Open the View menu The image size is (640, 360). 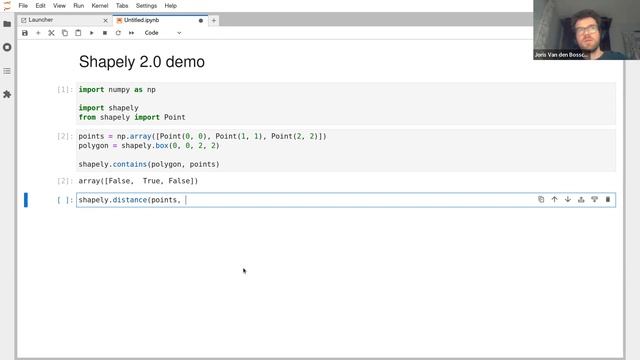click(x=59, y=6)
